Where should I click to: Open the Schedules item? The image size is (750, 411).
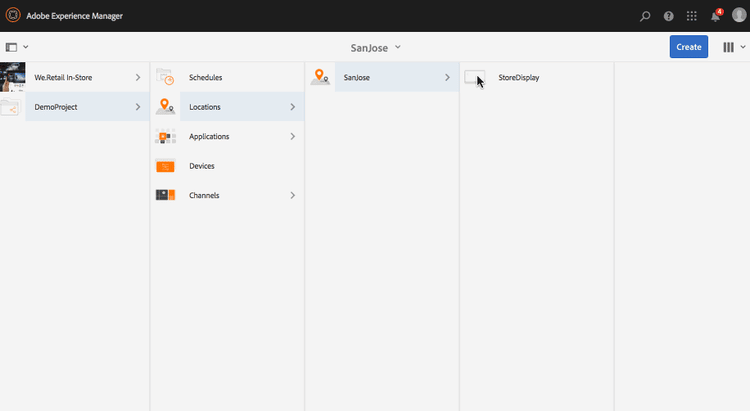click(227, 77)
